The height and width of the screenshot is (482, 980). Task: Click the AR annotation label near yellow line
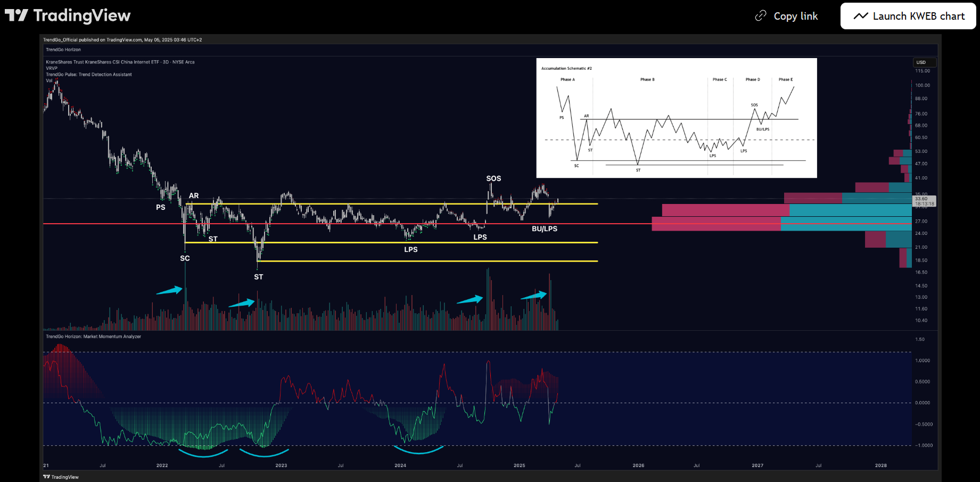[x=194, y=196]
